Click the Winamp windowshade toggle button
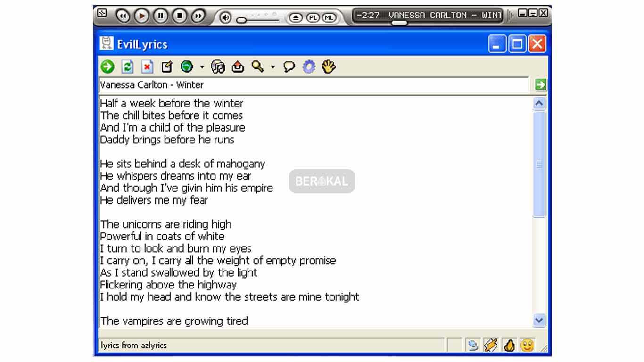 [533, 14]
